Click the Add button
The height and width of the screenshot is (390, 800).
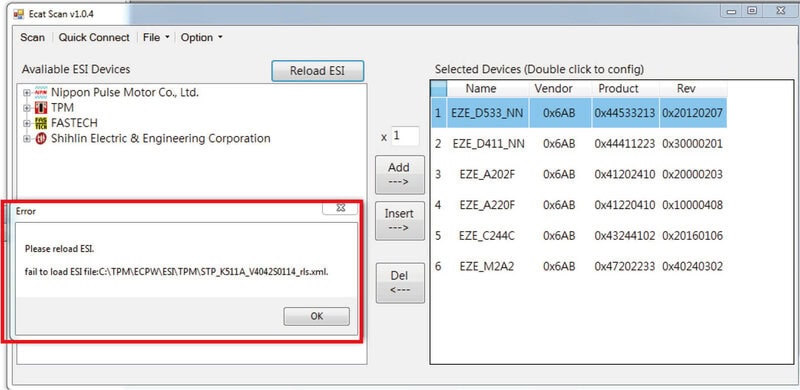(x=399, y=174)
